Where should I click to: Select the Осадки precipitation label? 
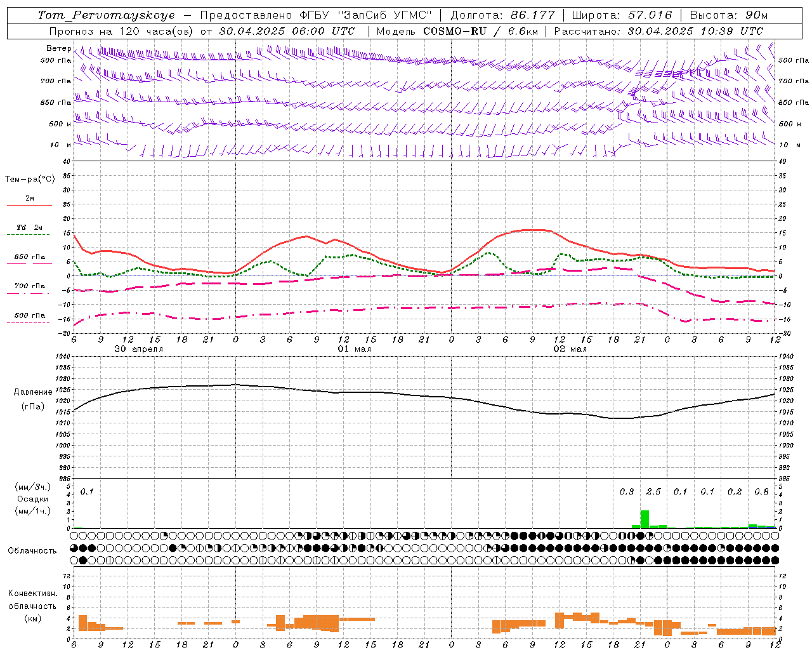coord(33,499)
